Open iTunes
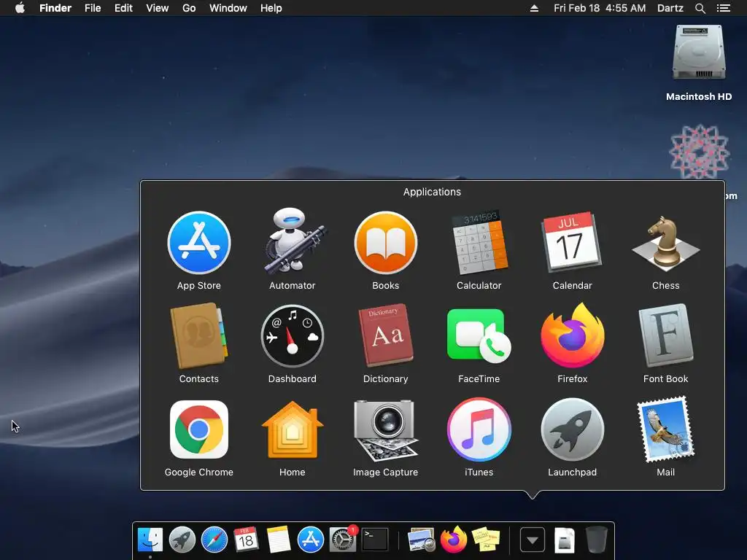The height and width of the screenshot is (560, 747). coord(479,429)
